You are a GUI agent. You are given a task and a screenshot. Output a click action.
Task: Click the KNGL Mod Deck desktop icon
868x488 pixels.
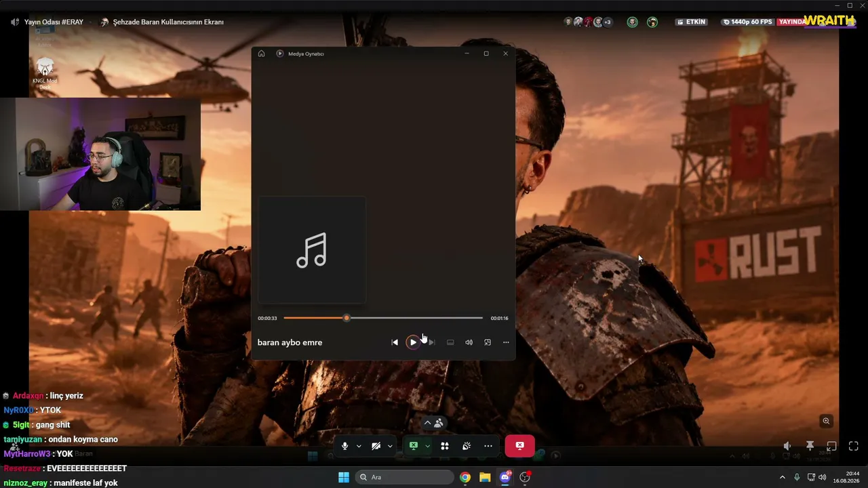(x=45, y=73)
